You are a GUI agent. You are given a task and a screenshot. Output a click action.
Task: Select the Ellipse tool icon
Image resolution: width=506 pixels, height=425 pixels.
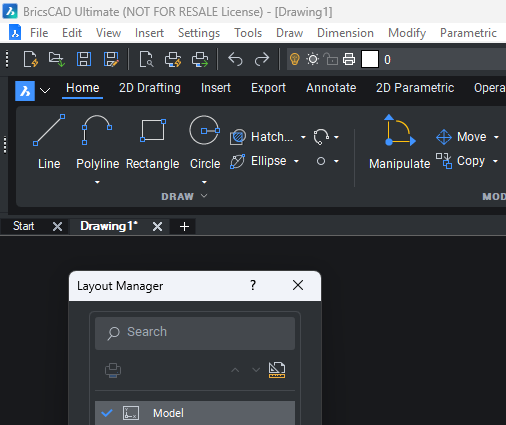coord(238,161)
